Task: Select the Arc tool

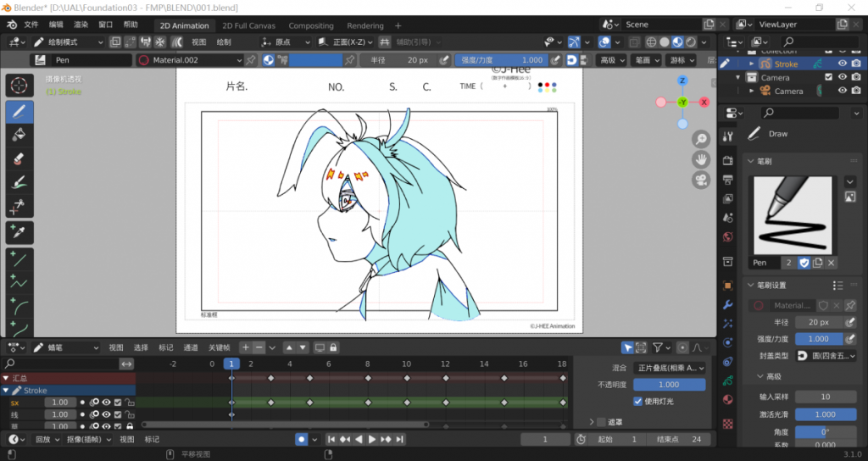Action: click(x=19, y=306)
